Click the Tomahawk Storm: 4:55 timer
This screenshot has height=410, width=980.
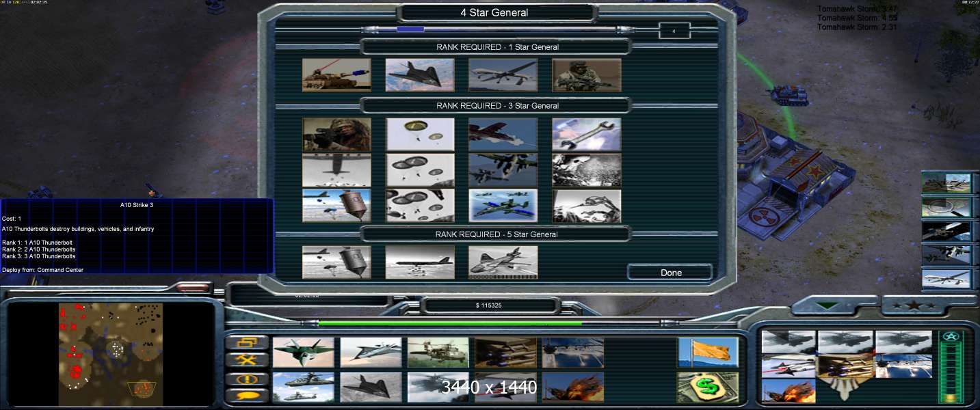point(858,18)
